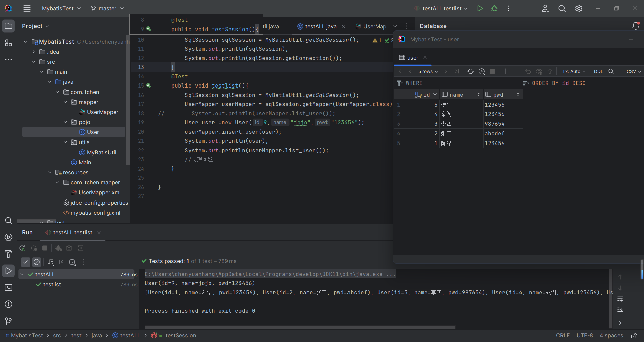The image size is (644, 342).
Task: Open the Structure tool window
Action: pyautogui.click(x=8, y=43)
